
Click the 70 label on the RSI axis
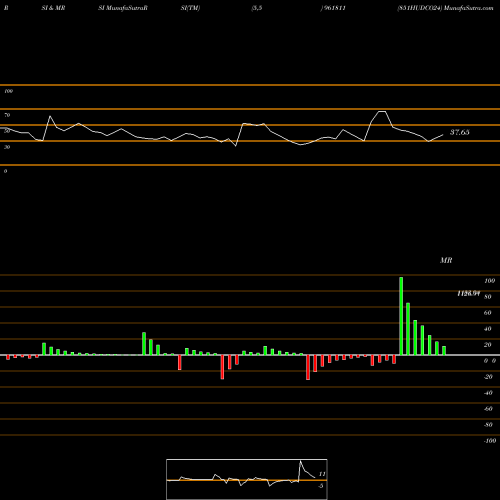point(7,115)
